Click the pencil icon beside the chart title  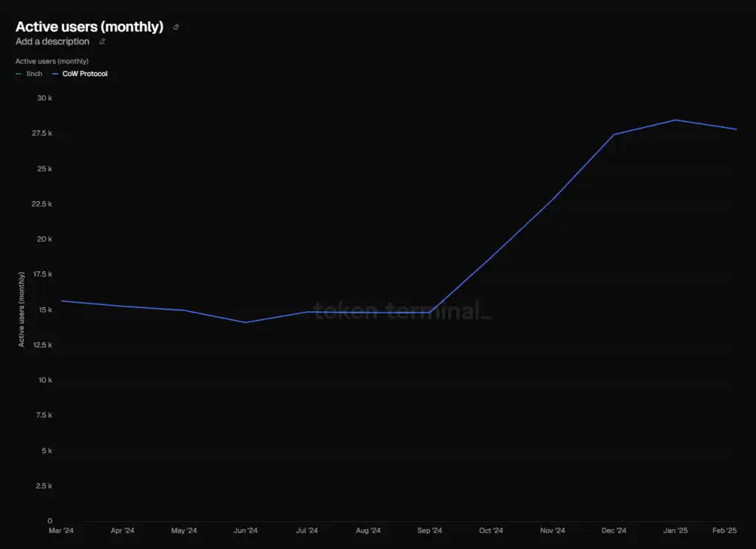point(176,27)
